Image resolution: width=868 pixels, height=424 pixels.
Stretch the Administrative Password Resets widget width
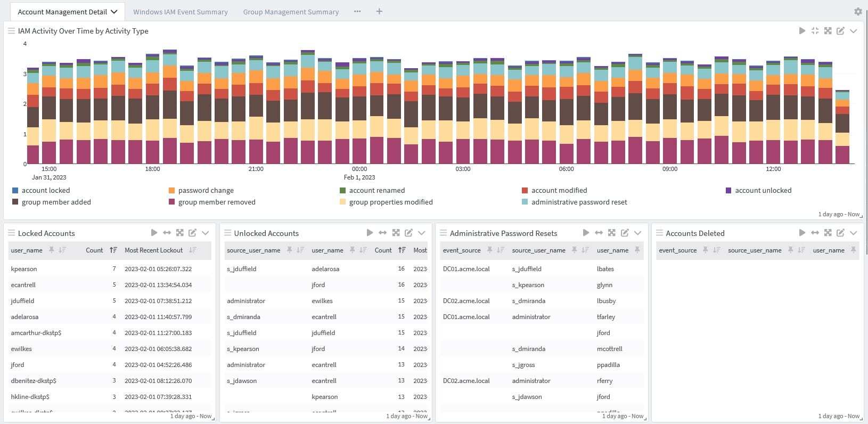pos(599,233)
